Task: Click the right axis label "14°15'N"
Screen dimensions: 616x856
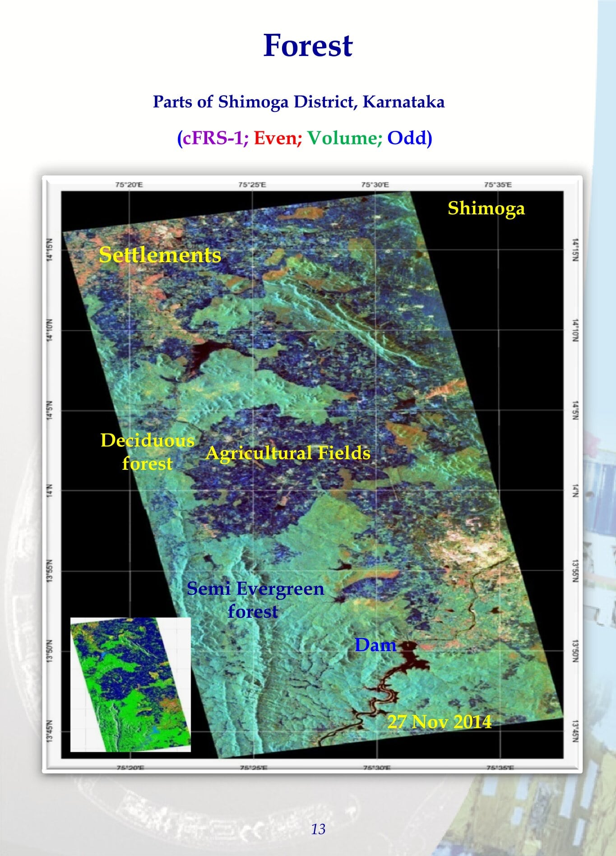Action: pos(575,250)
